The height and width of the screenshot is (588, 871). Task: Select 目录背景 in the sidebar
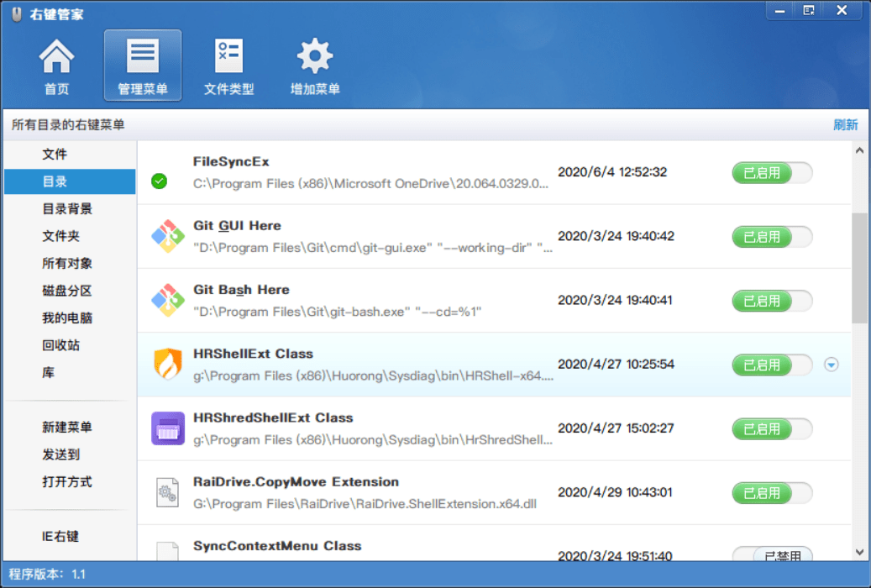67,209
